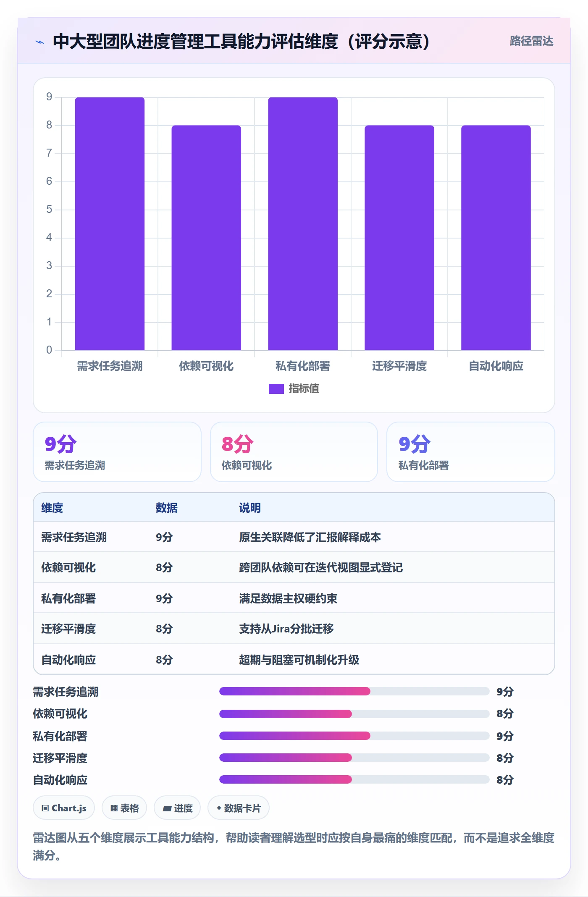Click the 迁移平滑度 x-axis label
The image size is (588, 897).
pos(399,366)
